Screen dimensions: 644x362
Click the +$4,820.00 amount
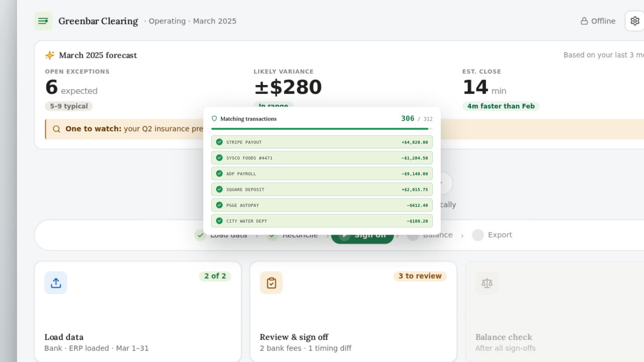(x=415, y=142)
